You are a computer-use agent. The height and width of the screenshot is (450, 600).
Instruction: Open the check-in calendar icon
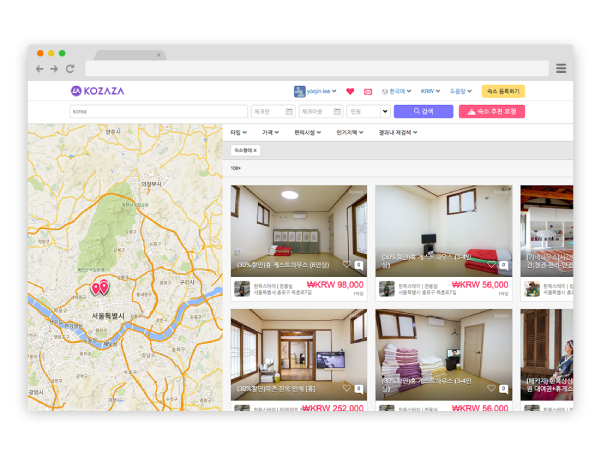tap(290, 111)
